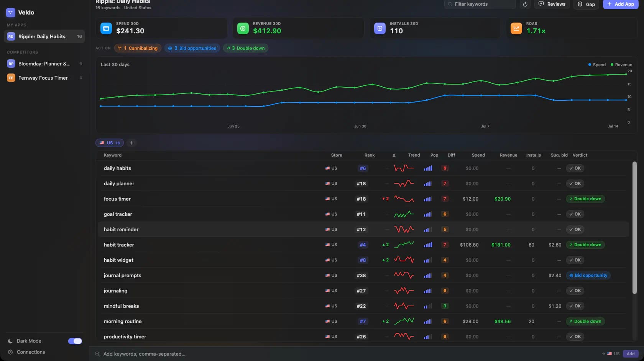644x361 pixels.
Task: Click the Ripple app RD avatar icon
Action: point(11,37)
